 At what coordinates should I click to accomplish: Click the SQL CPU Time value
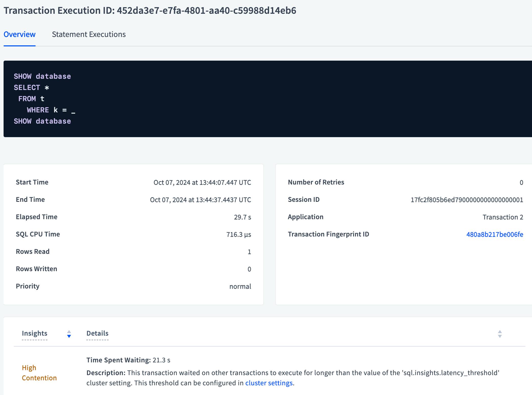tap(238, 234)
